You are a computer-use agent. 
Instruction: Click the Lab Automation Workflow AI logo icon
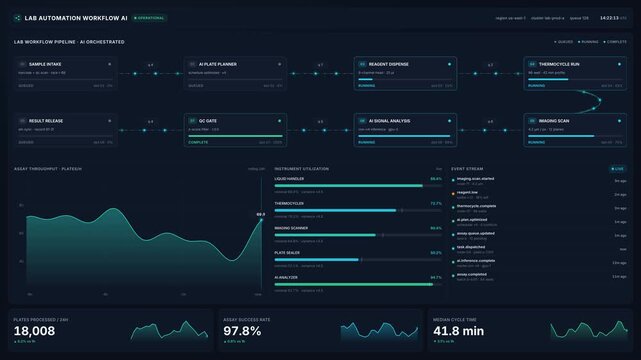(17, 18)
